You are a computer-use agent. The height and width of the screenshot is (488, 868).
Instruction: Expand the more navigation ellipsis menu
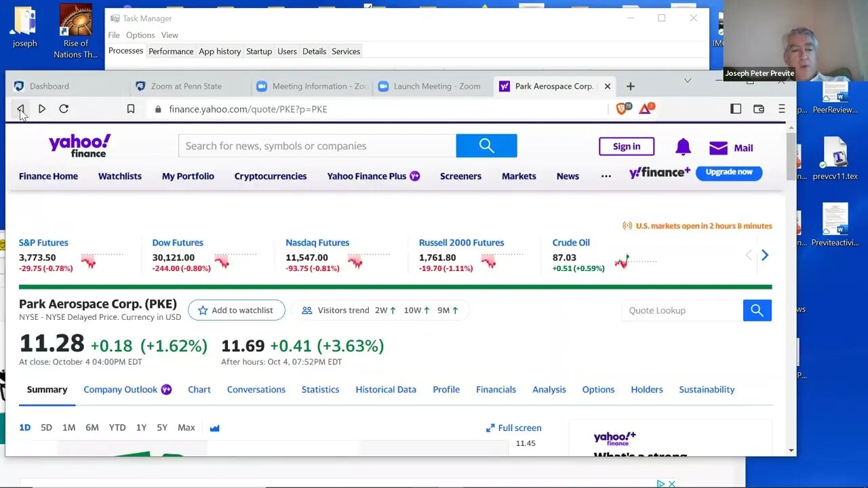606,176
